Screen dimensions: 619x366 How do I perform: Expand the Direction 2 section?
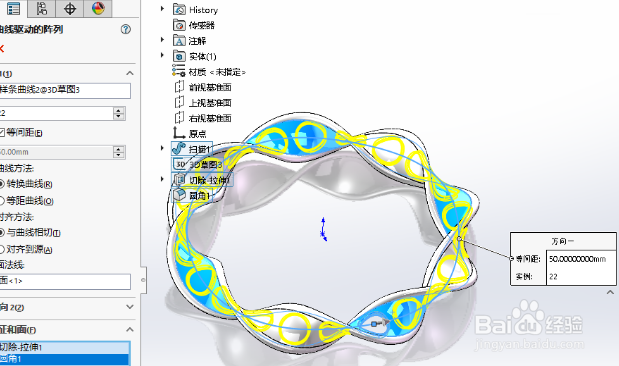(129, 307)
